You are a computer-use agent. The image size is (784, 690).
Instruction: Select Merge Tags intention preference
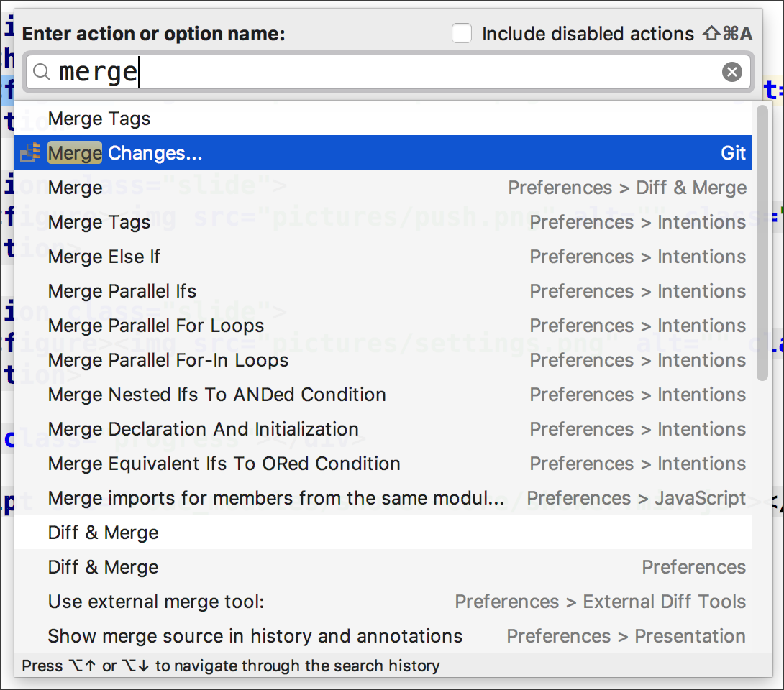click(x=383, y=222)
